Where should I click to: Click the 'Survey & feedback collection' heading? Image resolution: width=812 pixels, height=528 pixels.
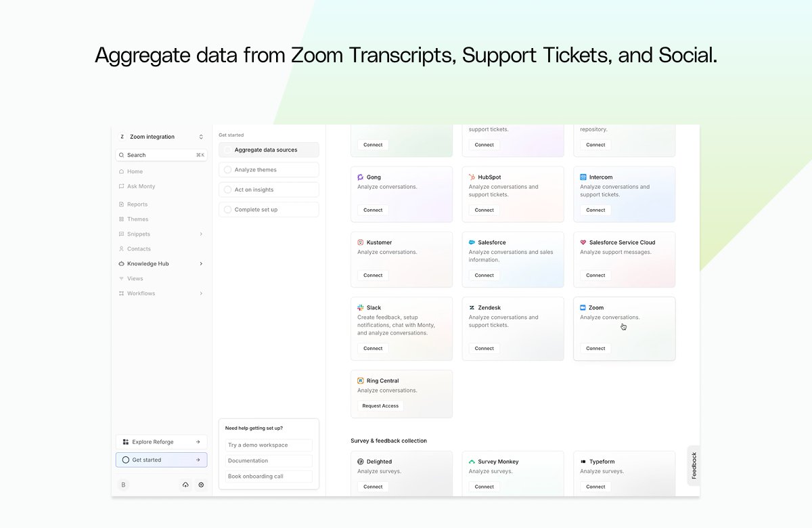coord(388,441)
